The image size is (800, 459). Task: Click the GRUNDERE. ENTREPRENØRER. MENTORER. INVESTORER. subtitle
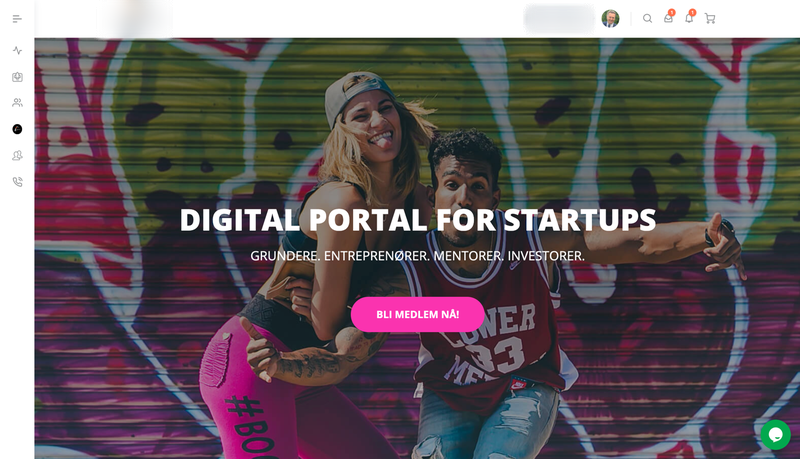pyautogui.click(x=417, y=256)
